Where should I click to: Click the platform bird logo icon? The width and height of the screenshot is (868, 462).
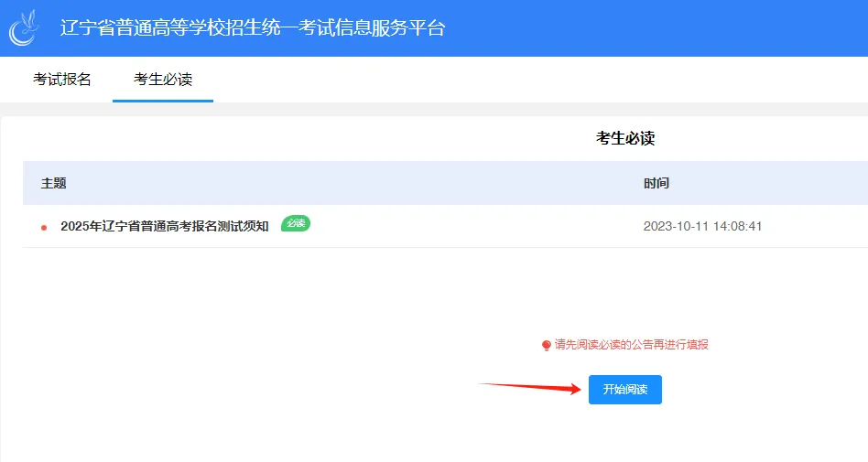point(25,27)
